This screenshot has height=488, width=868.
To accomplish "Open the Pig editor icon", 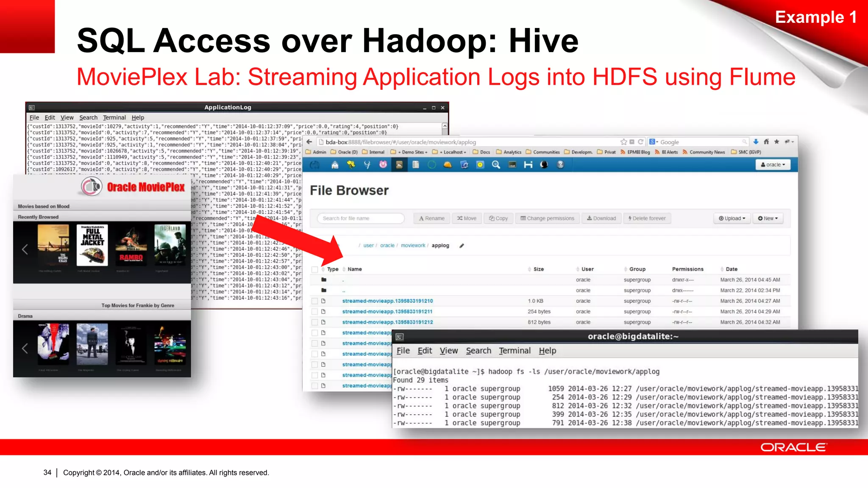I will point(383,165).
